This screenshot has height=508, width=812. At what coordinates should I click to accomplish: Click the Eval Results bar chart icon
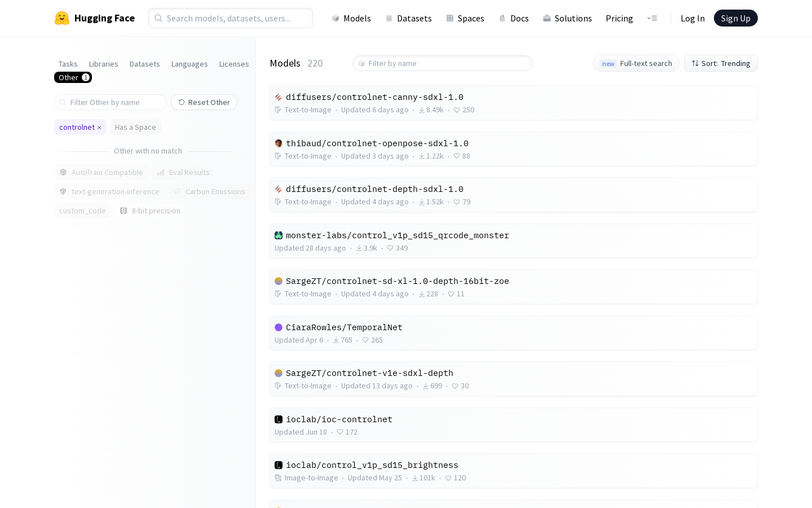161,172
